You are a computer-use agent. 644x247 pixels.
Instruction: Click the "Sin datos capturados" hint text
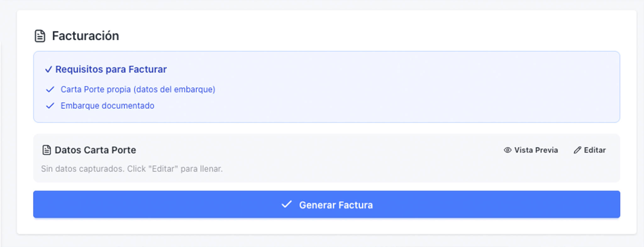tap(132, 169)
